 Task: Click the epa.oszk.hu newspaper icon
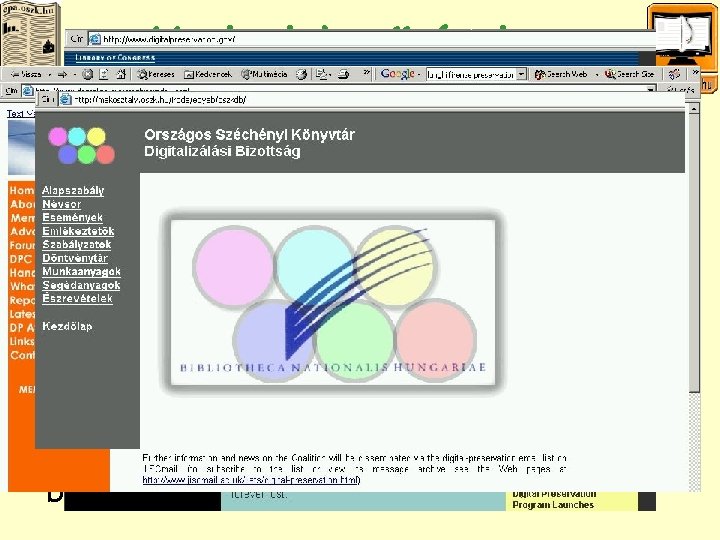coord(31,33)
